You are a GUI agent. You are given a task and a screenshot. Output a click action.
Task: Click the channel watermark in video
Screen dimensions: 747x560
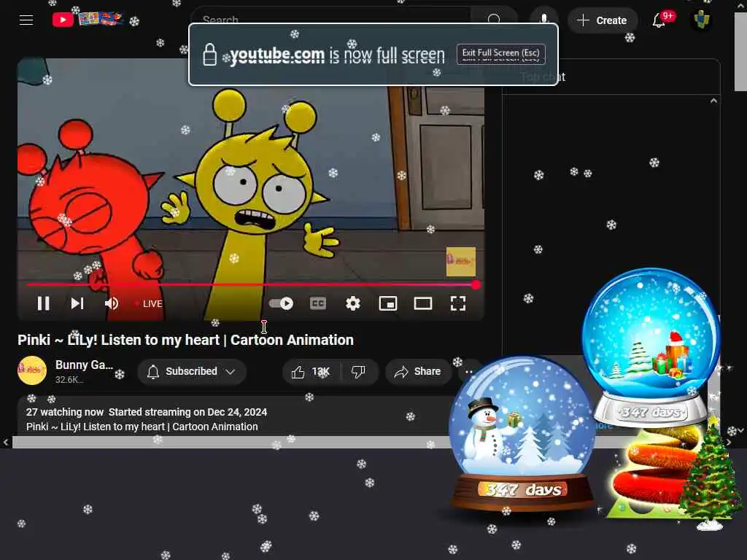click(x=461, y=262)
